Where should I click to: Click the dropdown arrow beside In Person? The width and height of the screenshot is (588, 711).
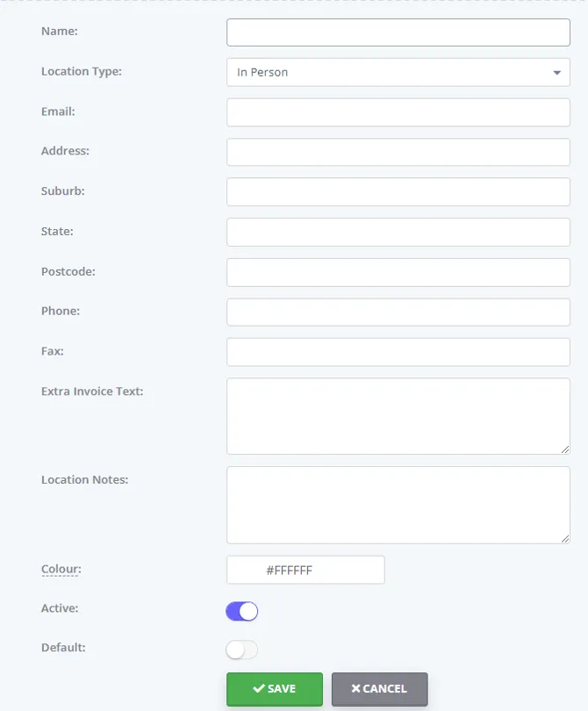[556, 73]
